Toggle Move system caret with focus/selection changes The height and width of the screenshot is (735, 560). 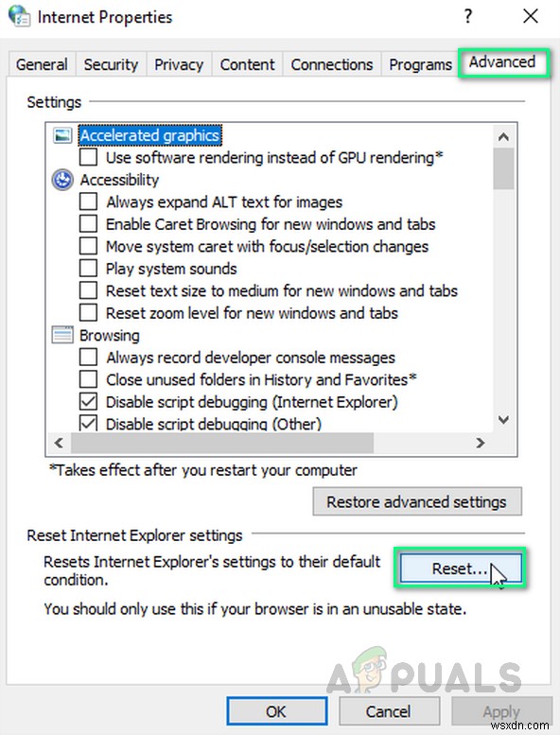[x=88, y=246]
